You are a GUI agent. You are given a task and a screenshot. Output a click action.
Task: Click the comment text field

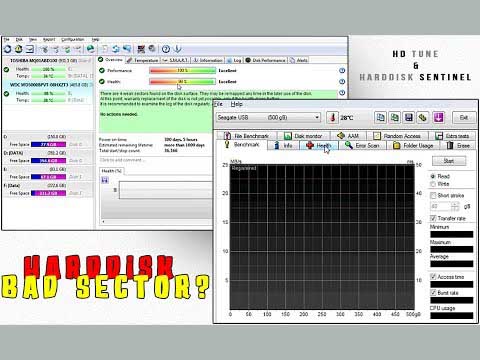point(155,160)
